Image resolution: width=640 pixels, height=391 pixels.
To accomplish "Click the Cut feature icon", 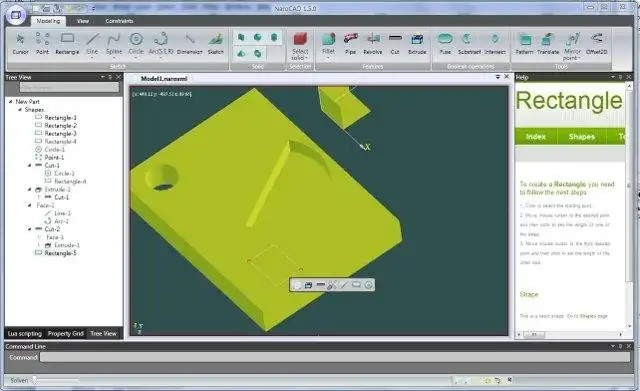I will (x=395, y=38).
